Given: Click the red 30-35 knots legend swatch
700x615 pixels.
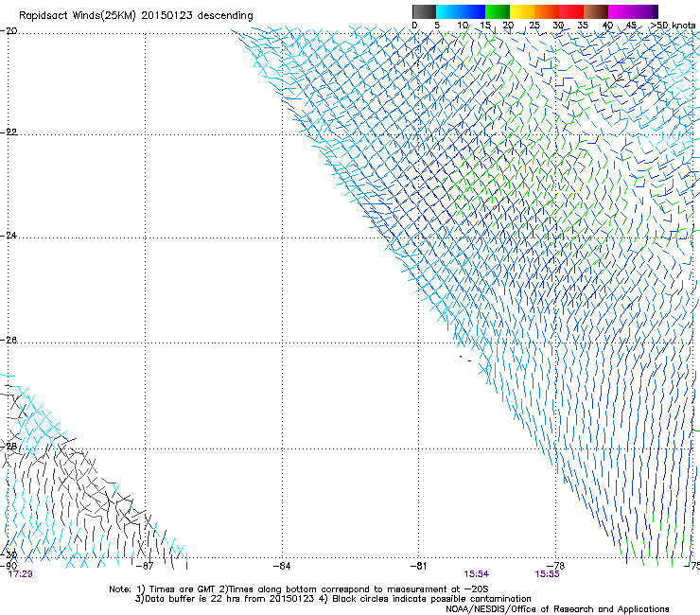Looking at the screenshot, I should tap(571, 11).
